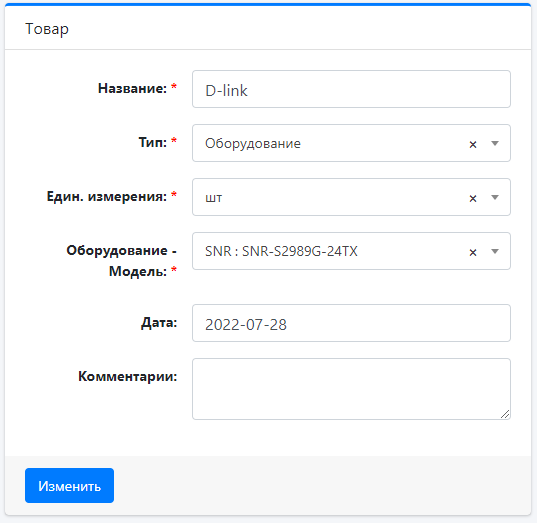Viewport: 537px width, 523px height.
Task: Submit the form with Изменить button
Action: tap(70, 486)
